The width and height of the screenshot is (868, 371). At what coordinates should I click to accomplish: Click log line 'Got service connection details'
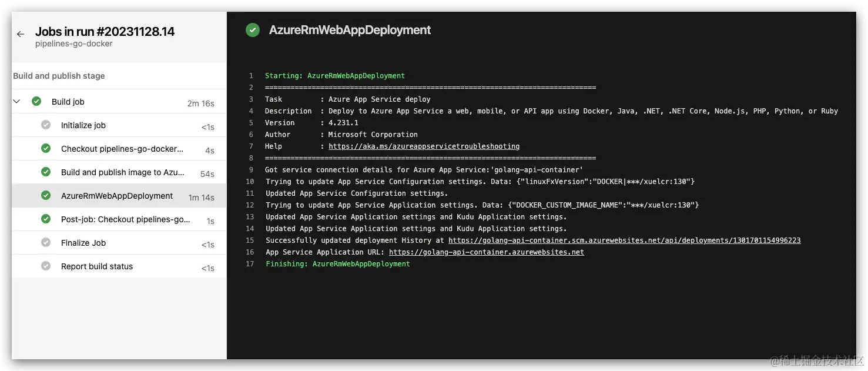point(424,170)
